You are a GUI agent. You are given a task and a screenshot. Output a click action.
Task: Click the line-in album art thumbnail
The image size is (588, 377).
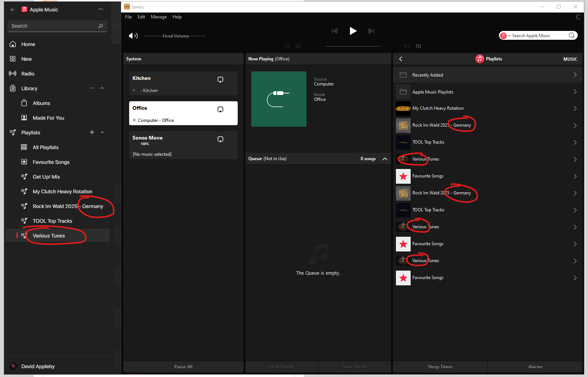[x=279, y=99]
